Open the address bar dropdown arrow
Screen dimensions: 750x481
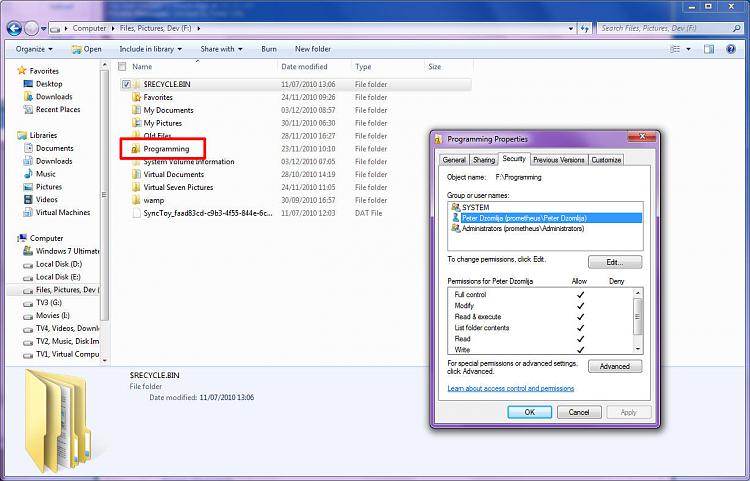[x=571, y=29]
